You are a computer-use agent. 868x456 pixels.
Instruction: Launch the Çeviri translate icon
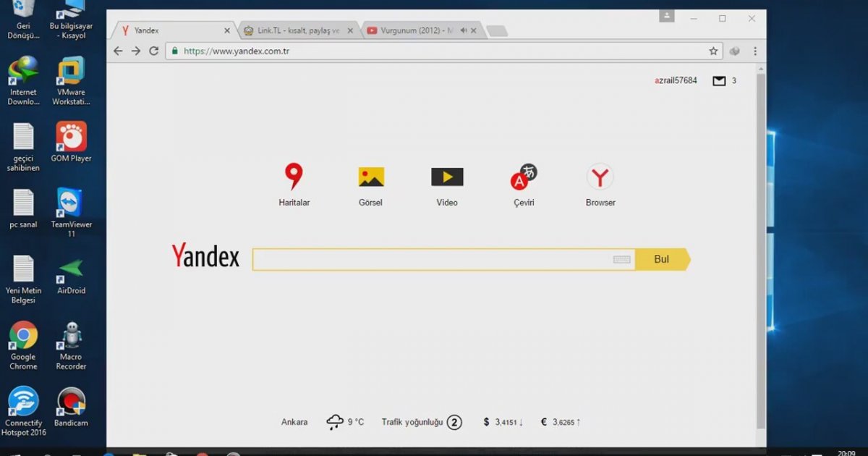coord(524,177)
